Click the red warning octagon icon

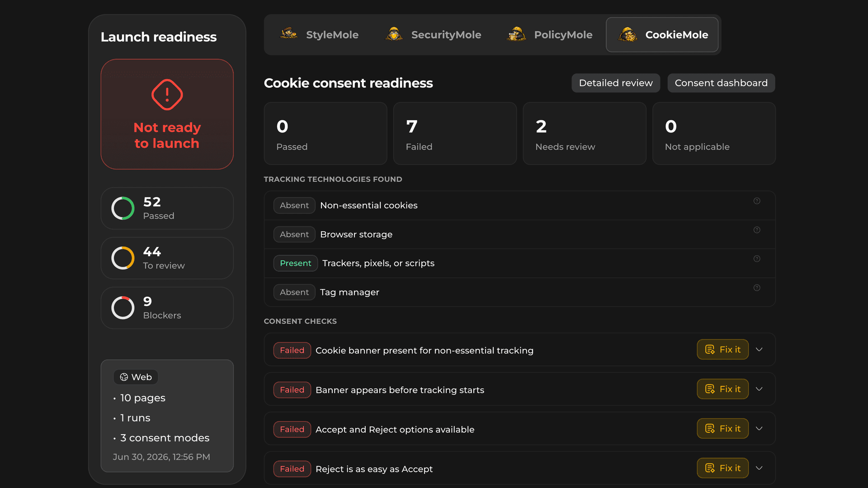click(x=167, y=94)
